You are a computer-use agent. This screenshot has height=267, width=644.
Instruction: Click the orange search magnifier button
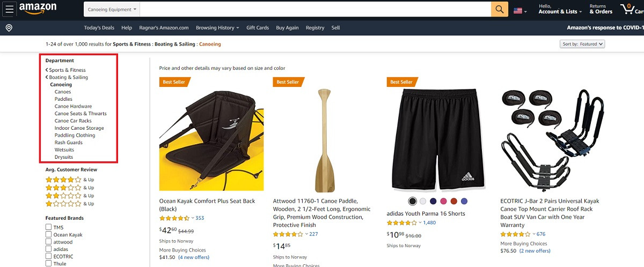click(x=500, y=9)
